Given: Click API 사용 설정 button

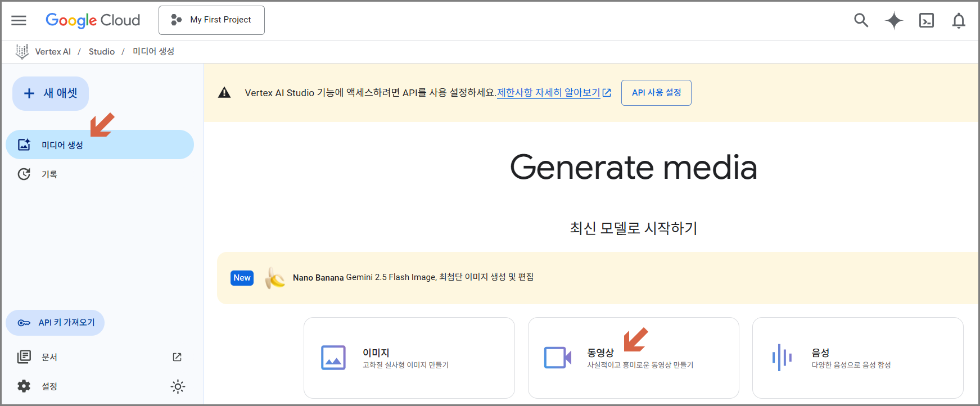Looking at the screenshot, I should (x=656, y=93).
